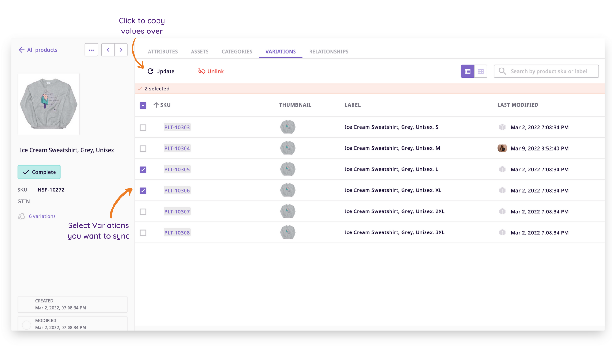
Task: Open the Categories tab
Action: pos(237,52)
